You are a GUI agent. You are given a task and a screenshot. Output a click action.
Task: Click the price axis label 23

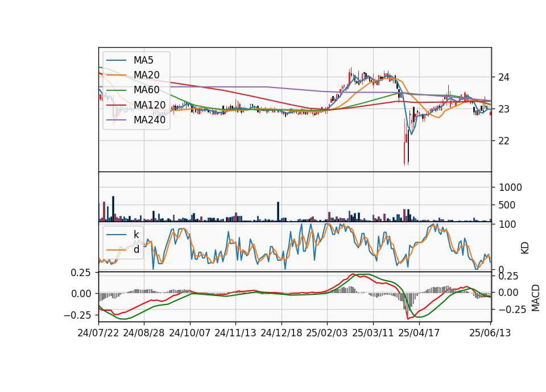[503, 109]
